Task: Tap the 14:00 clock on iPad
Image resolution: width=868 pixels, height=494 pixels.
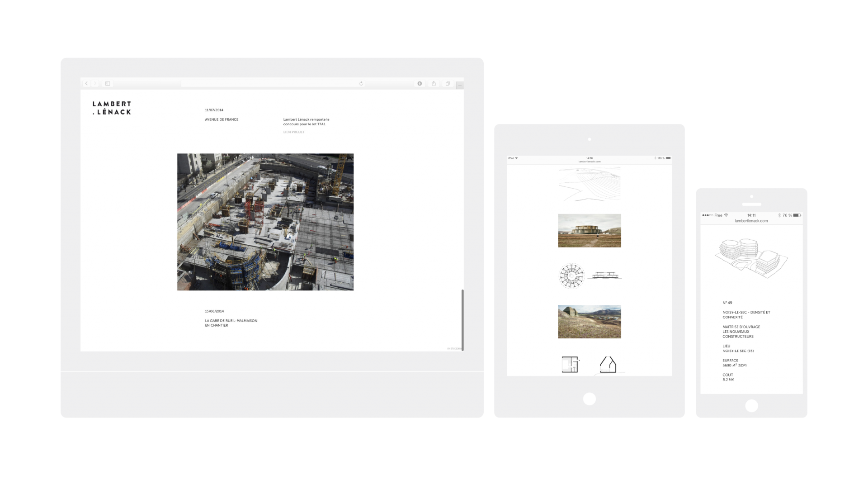Action: pos(590,158)
